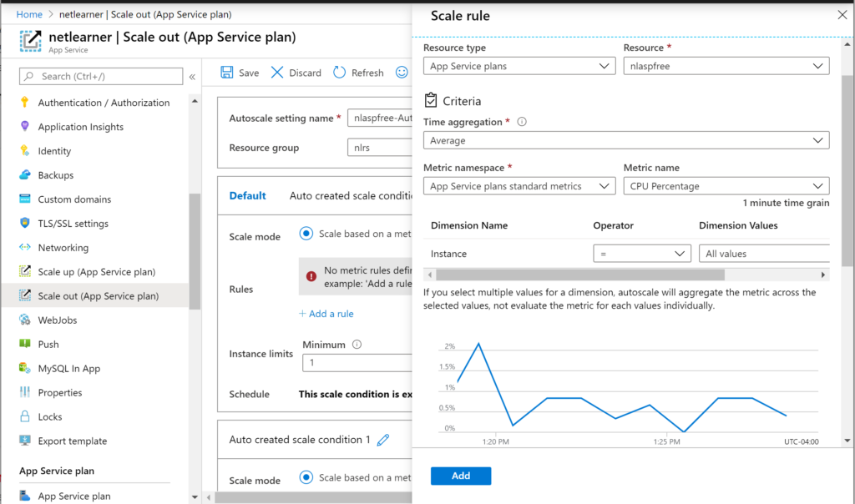The height and width of the screenshot is (504, 855).
Task: Click the feedback smiley icon
Action: tap(402, 73)
